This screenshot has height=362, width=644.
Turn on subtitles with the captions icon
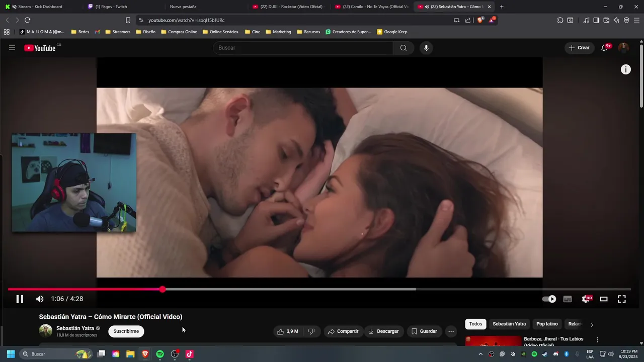click(x=568, y=299)
